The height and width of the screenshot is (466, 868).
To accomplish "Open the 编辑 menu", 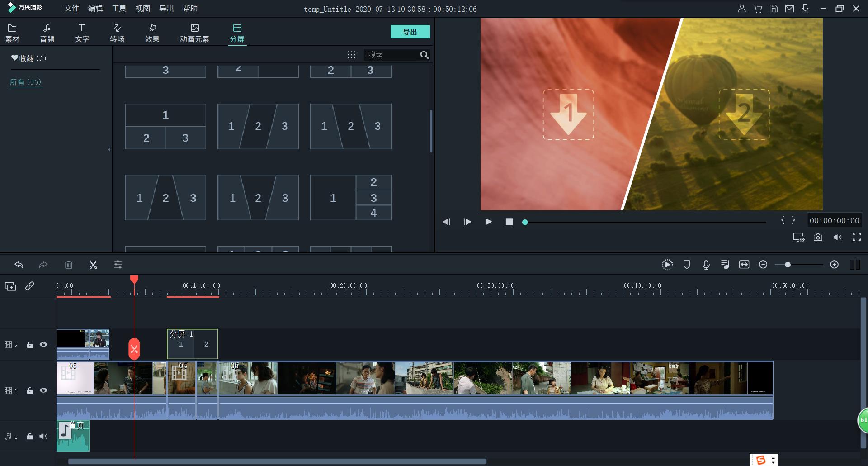I will click(95, 9).
